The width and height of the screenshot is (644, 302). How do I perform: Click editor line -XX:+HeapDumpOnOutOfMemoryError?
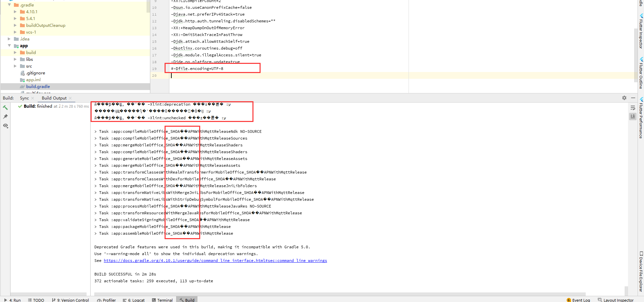(208, 28)
